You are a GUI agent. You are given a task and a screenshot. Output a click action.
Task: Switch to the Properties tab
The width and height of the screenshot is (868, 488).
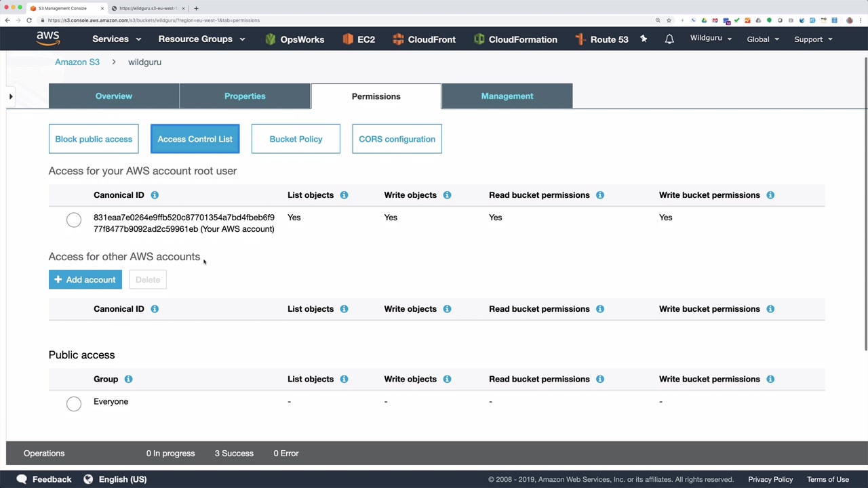coord(245,96)
